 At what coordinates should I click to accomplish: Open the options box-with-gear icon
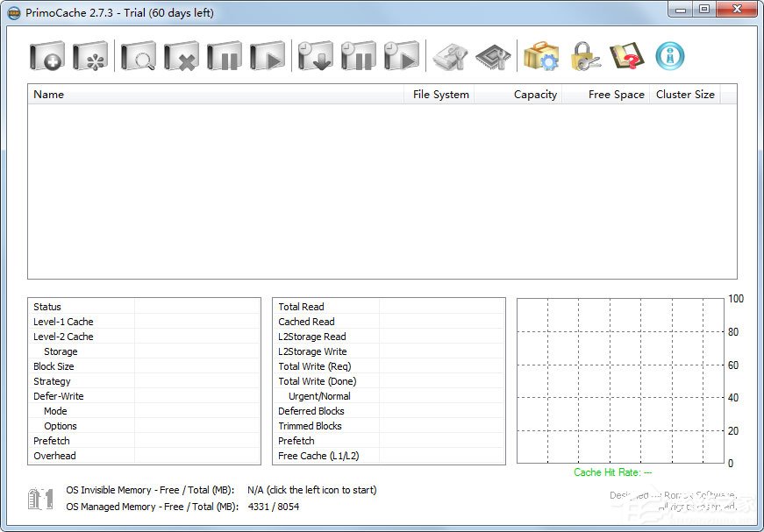click(x=541, y=57)
